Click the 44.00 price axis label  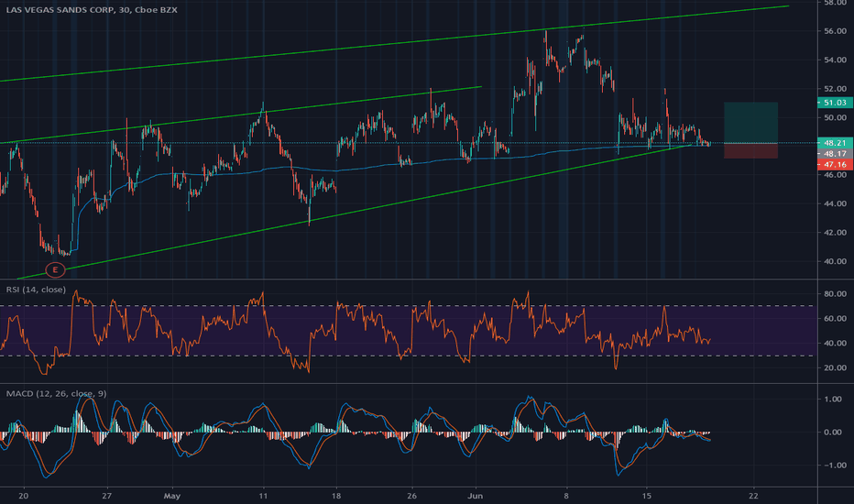(x=835, y=203)
